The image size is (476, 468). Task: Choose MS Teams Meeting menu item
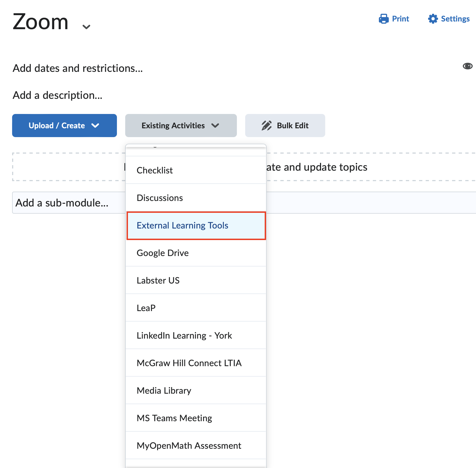196,418
